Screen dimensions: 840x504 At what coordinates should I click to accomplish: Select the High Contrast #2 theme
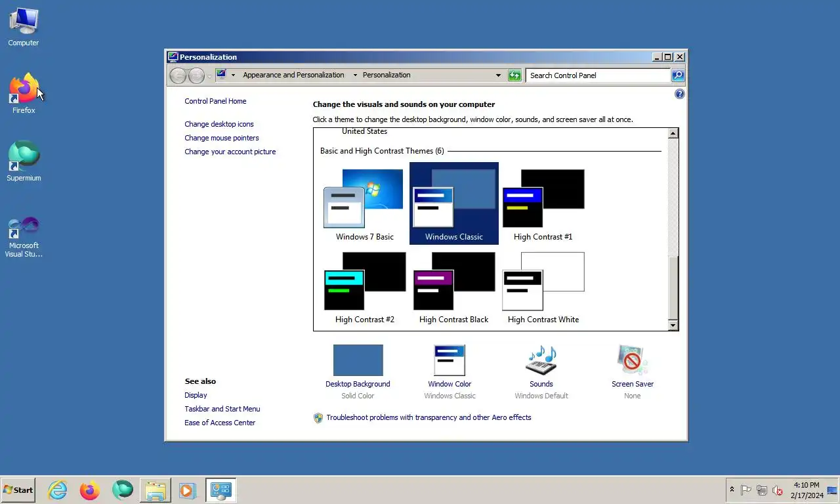[365, 286]
